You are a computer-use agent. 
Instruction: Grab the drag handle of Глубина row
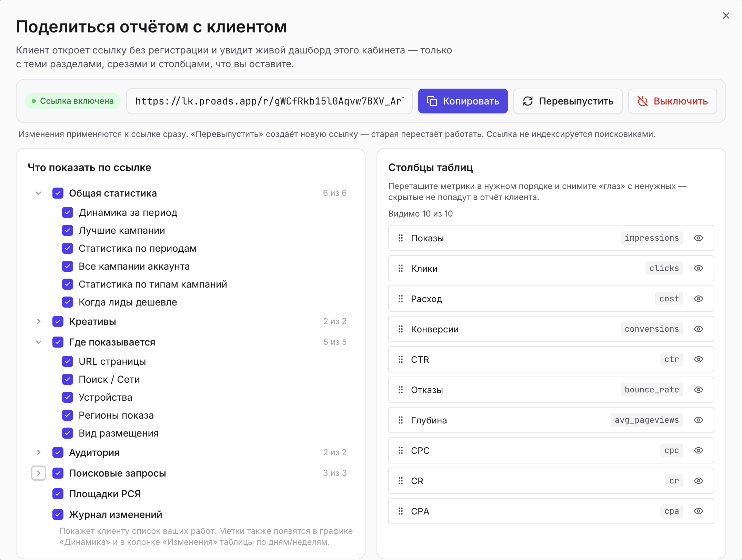coord(401,420)
